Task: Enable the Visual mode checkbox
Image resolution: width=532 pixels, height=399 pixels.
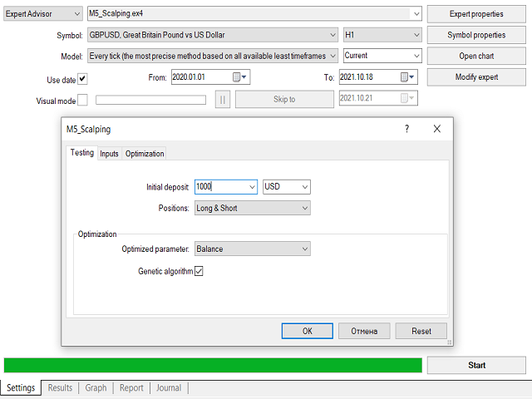Action: click(82, 101)
